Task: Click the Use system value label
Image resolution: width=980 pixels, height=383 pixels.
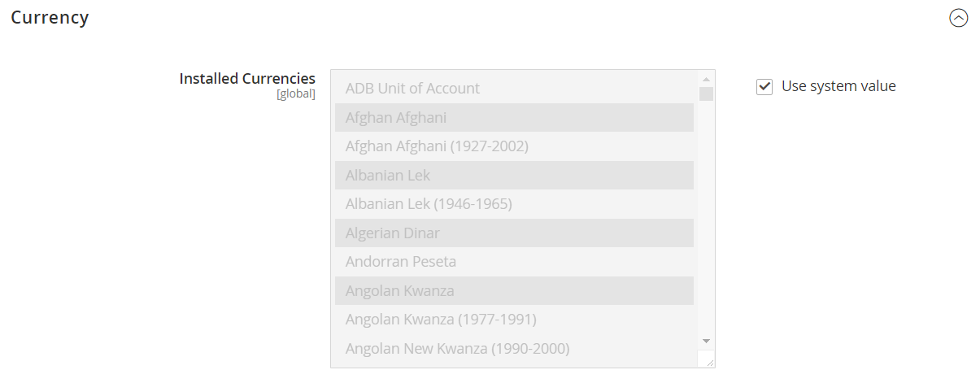Action: click(838, 86)
